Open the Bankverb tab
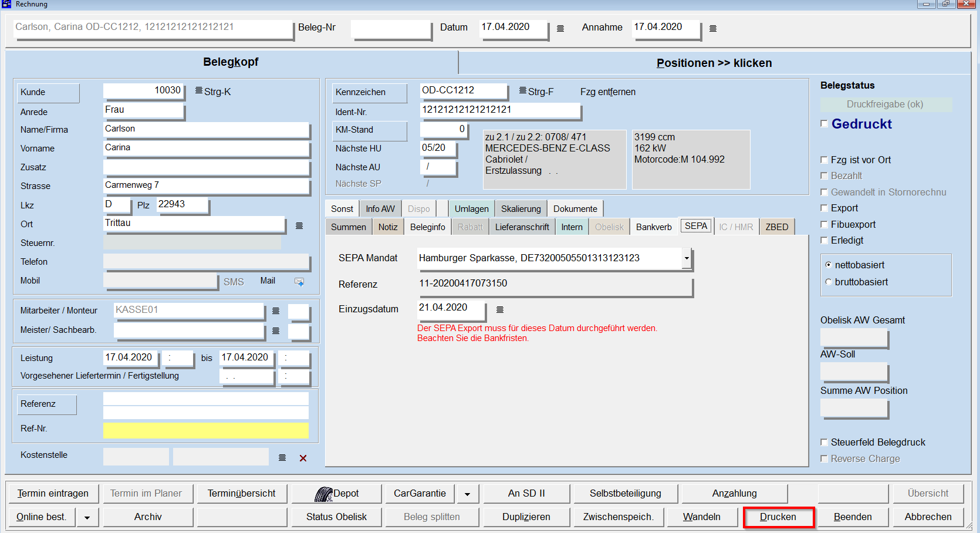 pos(654,227)
